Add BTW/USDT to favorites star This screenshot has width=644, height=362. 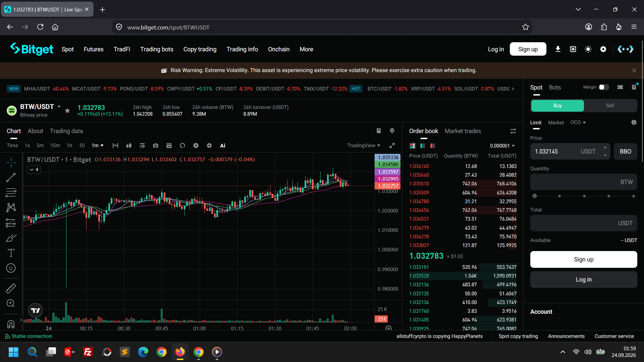pos(67,111)
